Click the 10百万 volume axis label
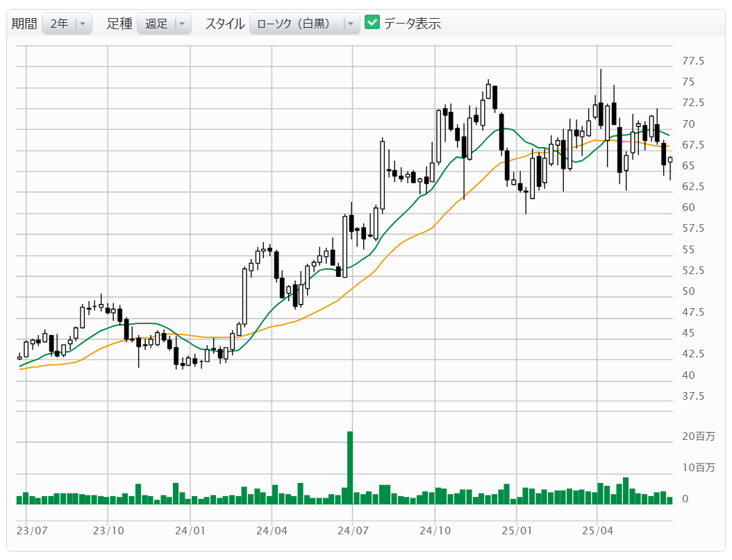 coord(697,468)
